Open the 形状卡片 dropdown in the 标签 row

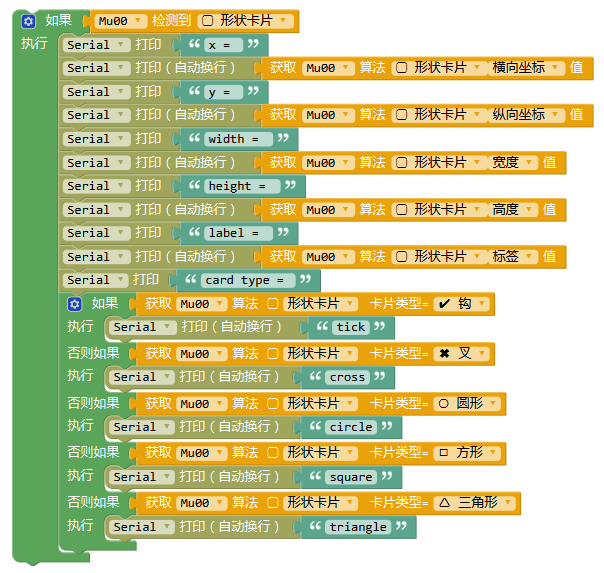point(440,257)
